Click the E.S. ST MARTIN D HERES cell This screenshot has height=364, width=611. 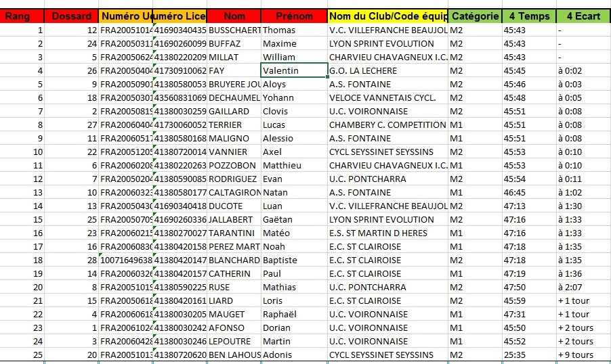point(387,233)
